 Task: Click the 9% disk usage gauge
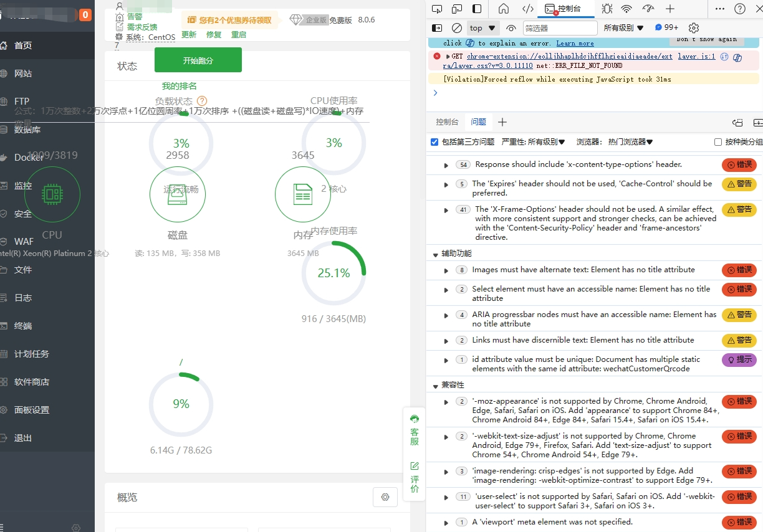click(x=181, y=404)
